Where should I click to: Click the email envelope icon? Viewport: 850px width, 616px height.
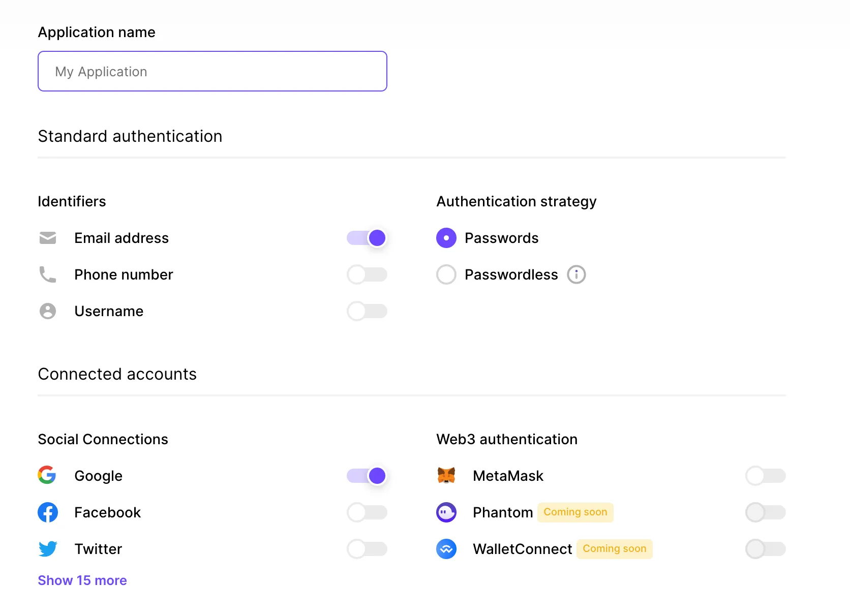[x=47, y=238]
